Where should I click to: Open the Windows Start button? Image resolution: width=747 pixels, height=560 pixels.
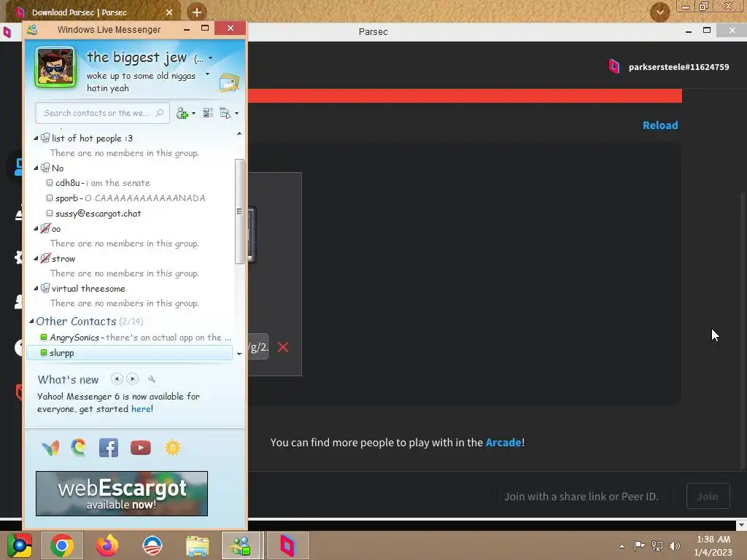[x=20, y=545]
